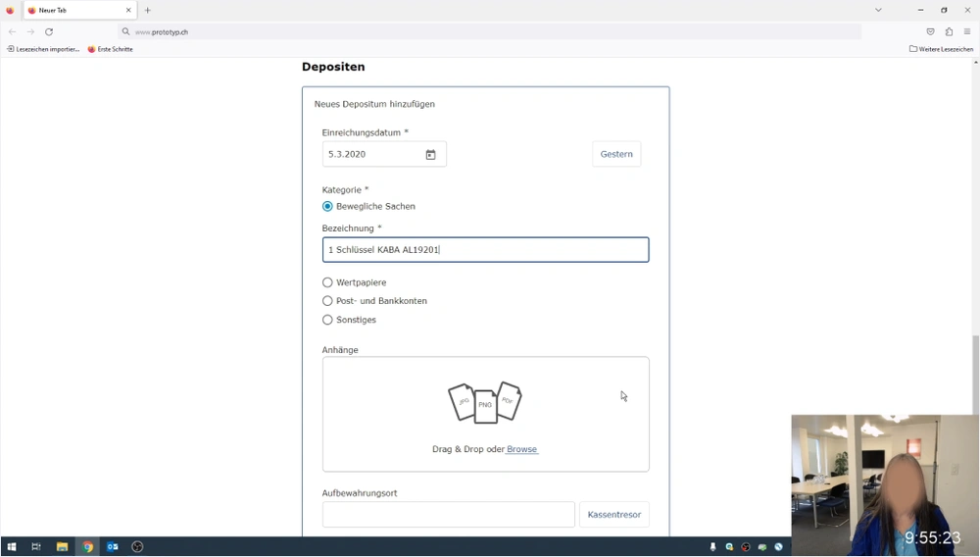This screenshot has width=980, height=557.
Task: Click the address bar URL field
Action: (489, 32)
